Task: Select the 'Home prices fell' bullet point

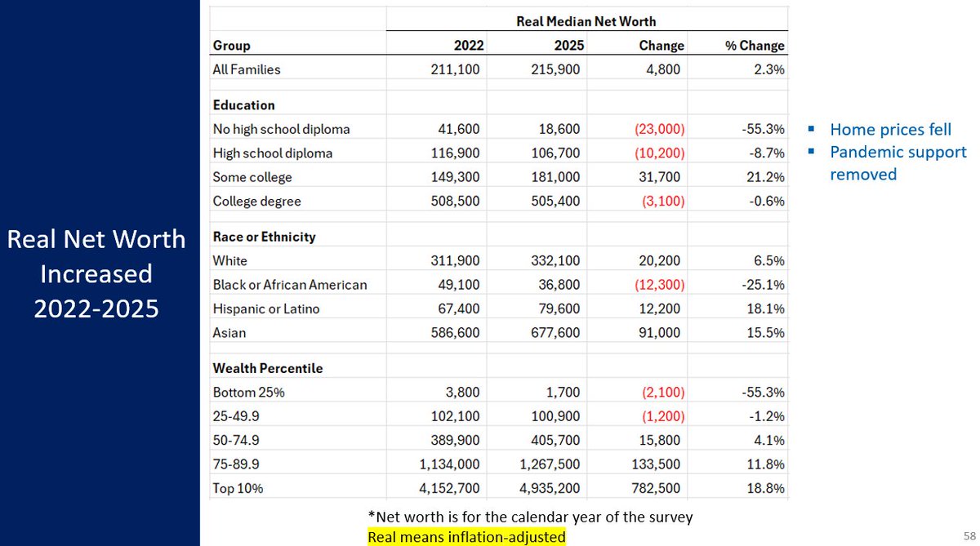Action: pyautogui.click(x=890, y=130)
